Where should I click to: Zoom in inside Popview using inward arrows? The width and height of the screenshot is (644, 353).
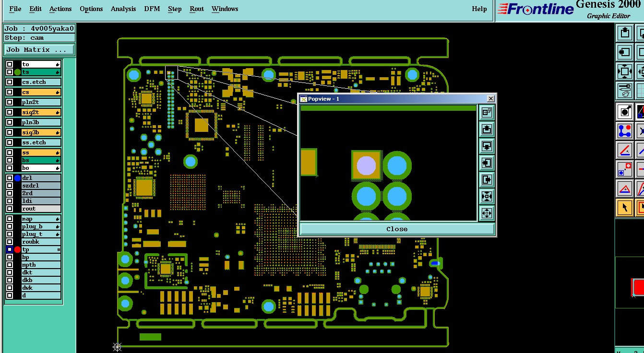pos(487,196)
